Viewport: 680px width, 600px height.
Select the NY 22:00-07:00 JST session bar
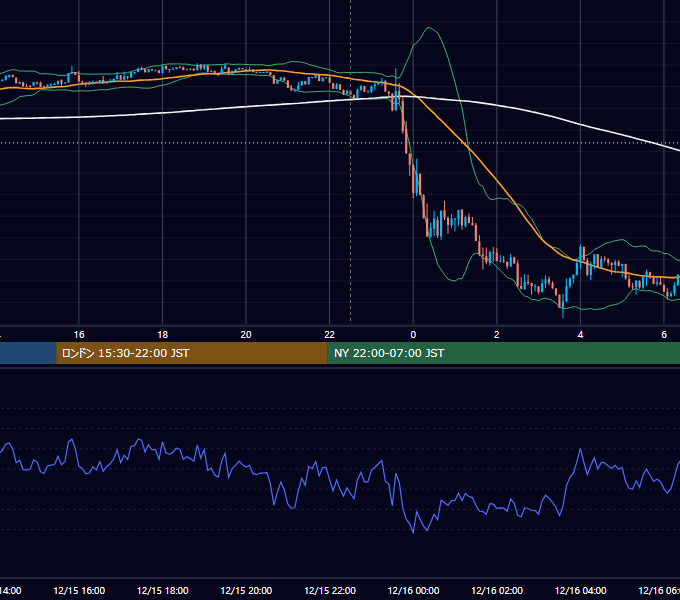(503, 353)
